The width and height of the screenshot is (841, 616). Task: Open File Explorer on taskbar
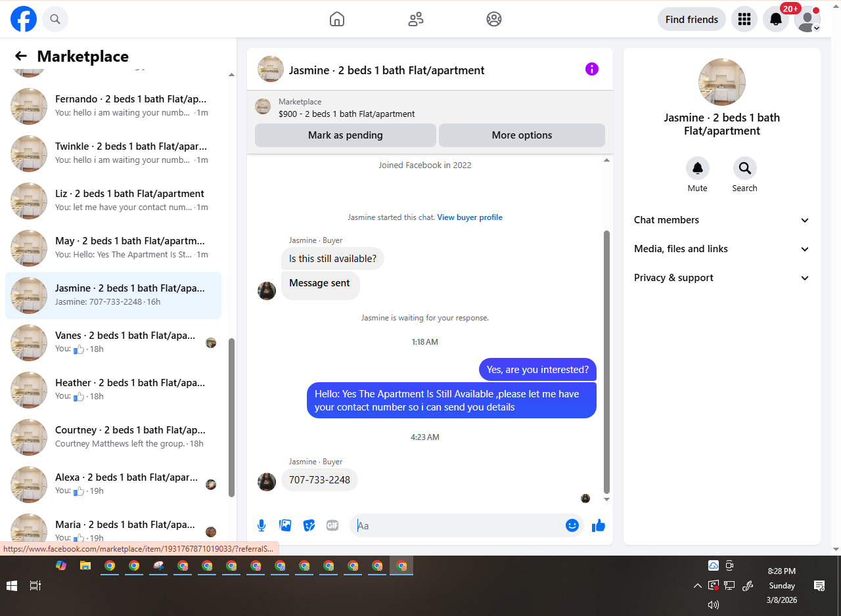point(85,565)
